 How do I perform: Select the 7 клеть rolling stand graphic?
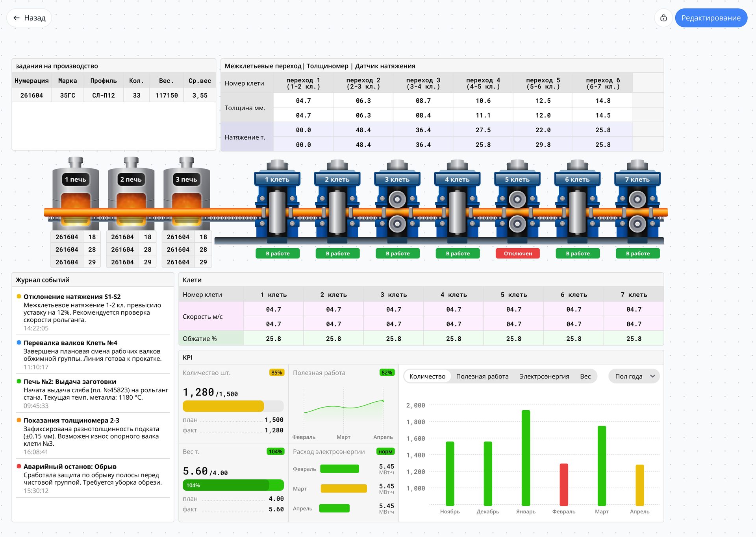(x=637, y=201)
